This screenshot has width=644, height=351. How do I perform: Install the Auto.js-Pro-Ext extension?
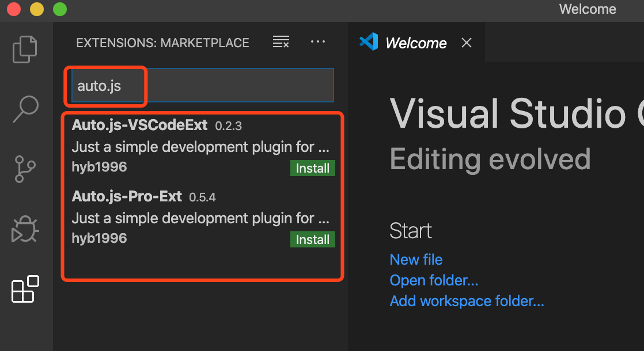312,240
